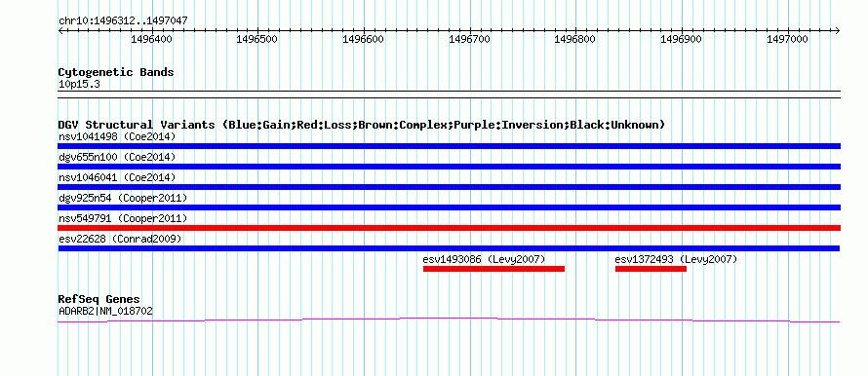Open gene label ADARB2|NM_018702
The height and width of the screenshot is (376, 868).
click(x=105, y=312)
